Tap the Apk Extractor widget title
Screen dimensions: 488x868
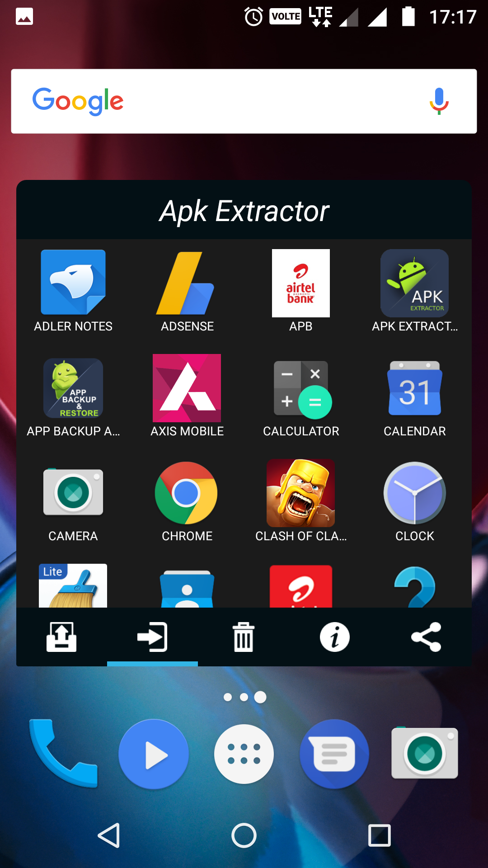244,211
